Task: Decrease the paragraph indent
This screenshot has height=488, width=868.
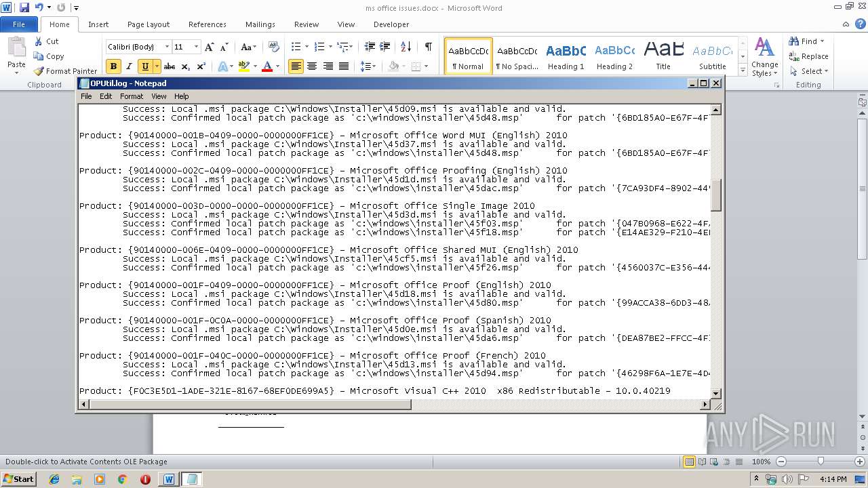Action: click(370, 47)
